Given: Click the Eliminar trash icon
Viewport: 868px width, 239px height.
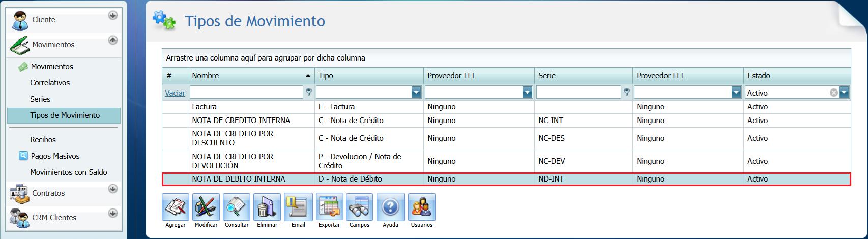Looking at the screenshot, I should click(267, 207).
